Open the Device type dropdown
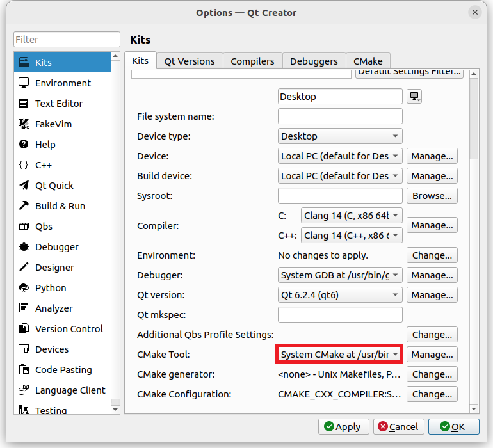Screen dimensions: 493x448 pos(340,136)
